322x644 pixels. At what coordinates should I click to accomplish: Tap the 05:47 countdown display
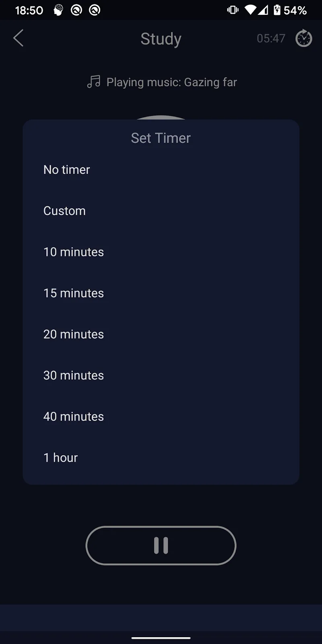pos(271,39)
